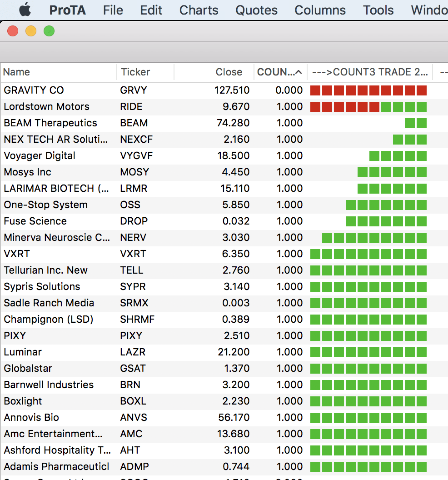
Task: Select the Mosys Inc name cell
Action: pyautogui.click(x=28, y=172)
